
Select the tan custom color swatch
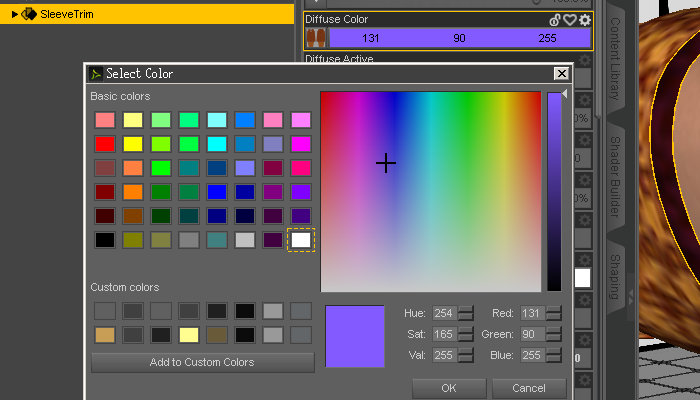pyautogui.click(x=105, y=335)
